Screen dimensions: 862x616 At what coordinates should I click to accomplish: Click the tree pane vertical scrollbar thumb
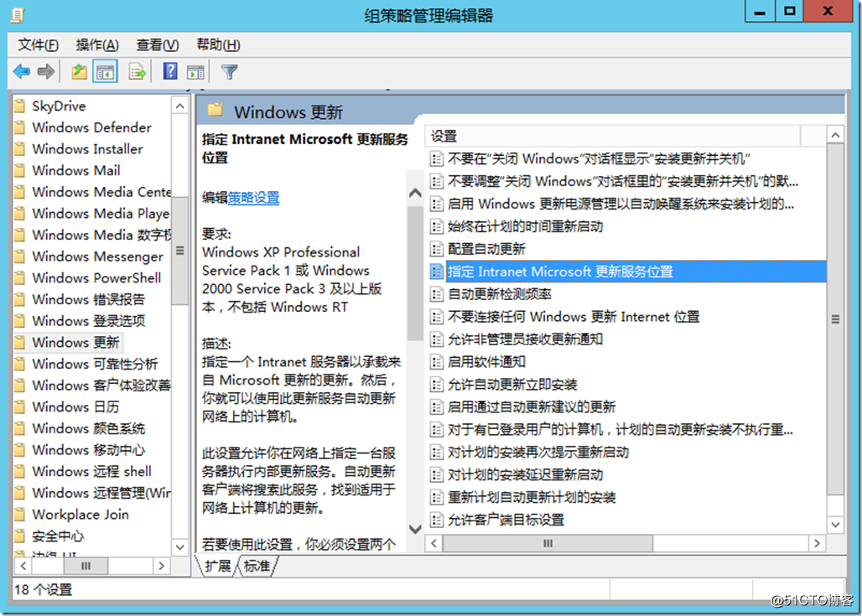tap(179, 251)
